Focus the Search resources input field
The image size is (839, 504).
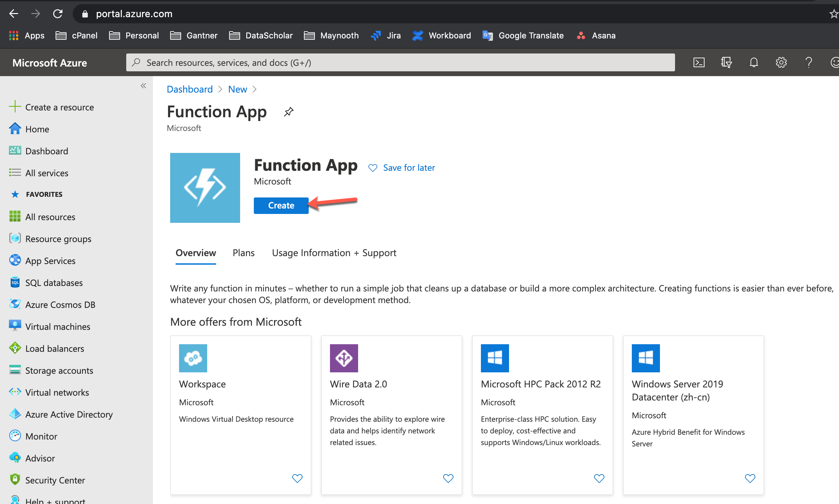tap(400, 62)
